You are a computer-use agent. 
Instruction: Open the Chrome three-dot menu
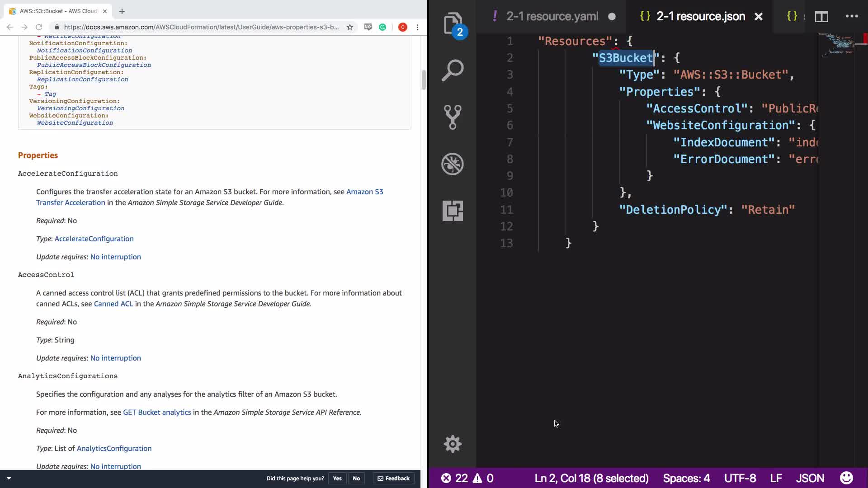point(417,27)
